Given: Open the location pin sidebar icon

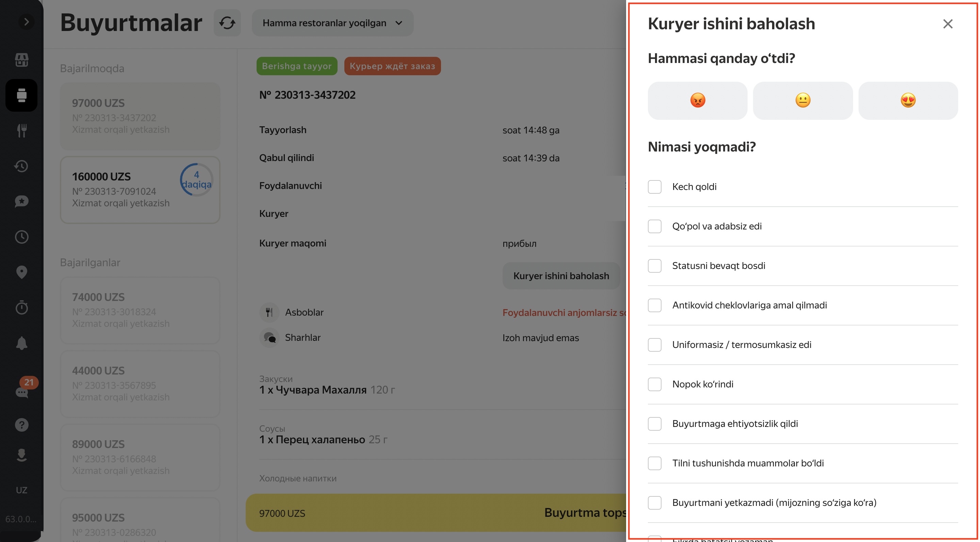Looking at the screenshot, I should [22, 272].
